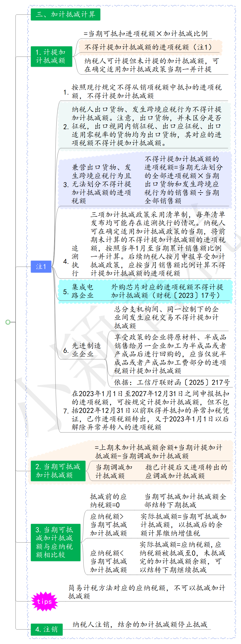Select the formula =当期可抵扣进项税额×加计抵减比例

[x=146, y=34]
